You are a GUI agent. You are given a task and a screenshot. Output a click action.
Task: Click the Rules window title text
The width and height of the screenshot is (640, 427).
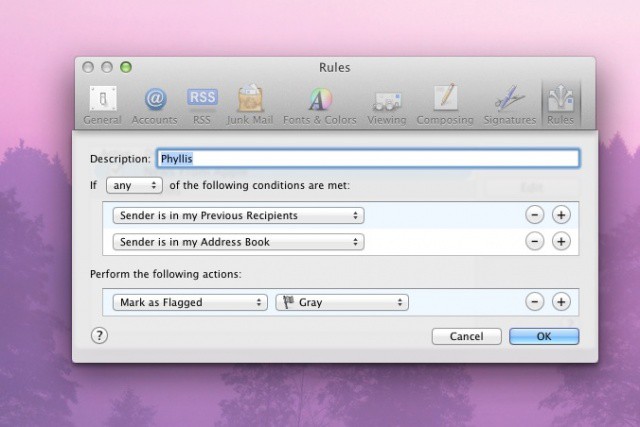coord(335,67)
